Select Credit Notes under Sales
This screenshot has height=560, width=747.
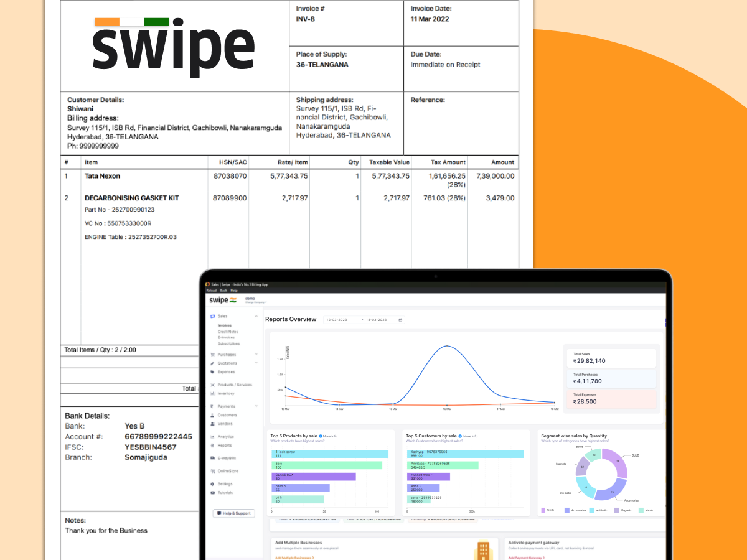(228, 332)
